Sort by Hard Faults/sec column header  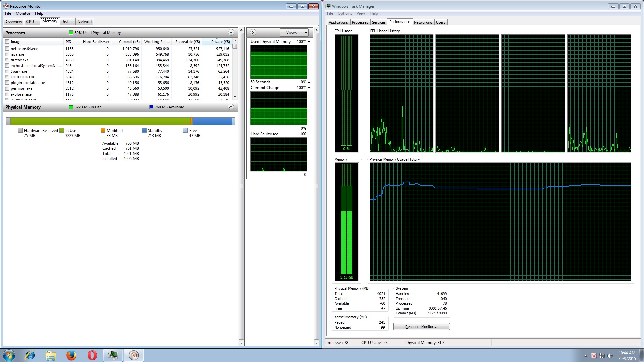point(96,42)
